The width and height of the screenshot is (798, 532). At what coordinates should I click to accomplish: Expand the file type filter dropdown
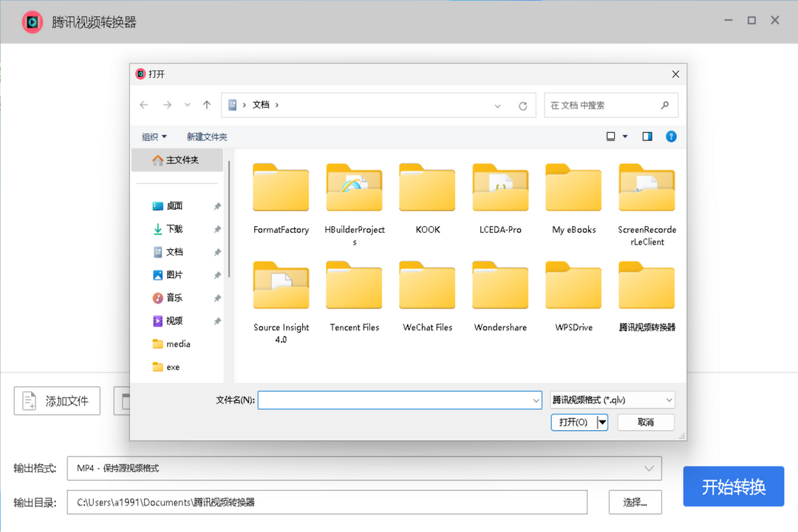pos(613,400)
